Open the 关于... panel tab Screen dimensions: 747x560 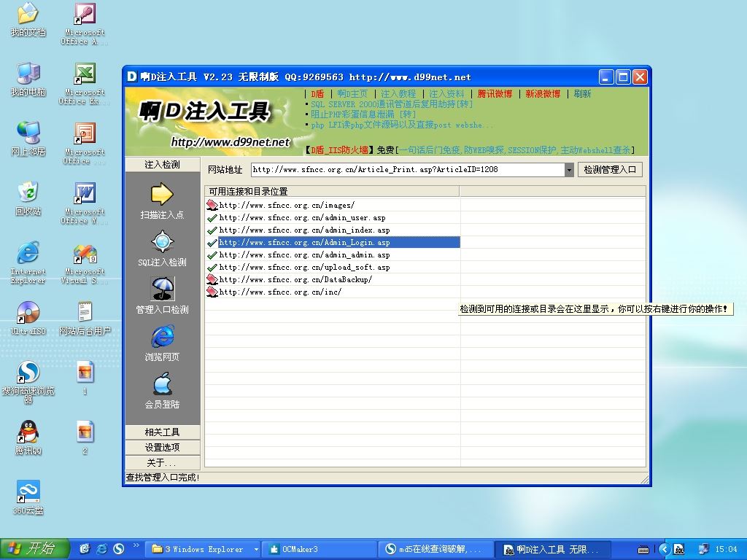pos(163,462)
